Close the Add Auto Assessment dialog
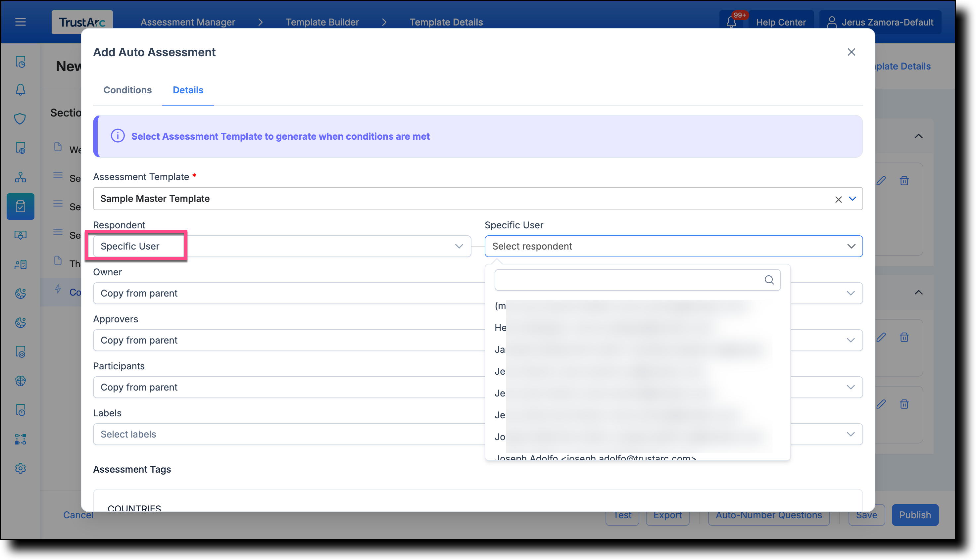Screen dimensions: 976x560 851,52
